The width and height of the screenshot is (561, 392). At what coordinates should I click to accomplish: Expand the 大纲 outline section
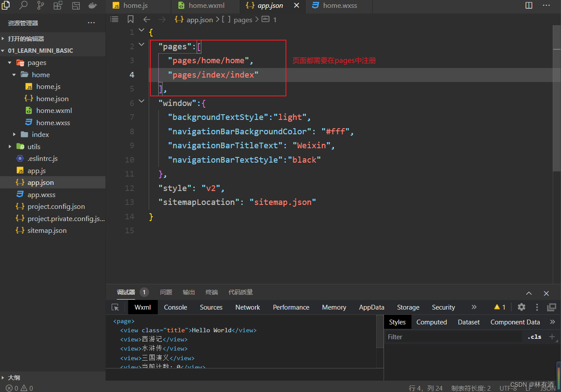click(x=53, y=378)
